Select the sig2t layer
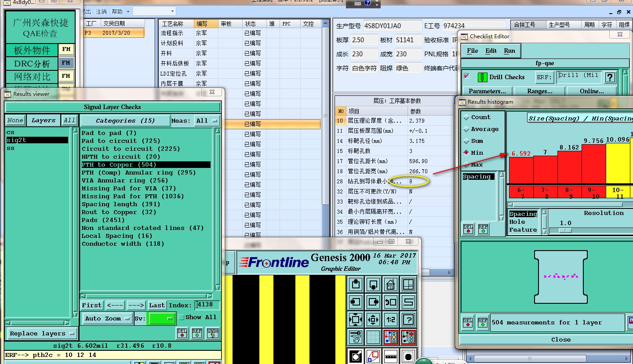The width and height of the screenshot is (633, 364). [x=37, y=140]
